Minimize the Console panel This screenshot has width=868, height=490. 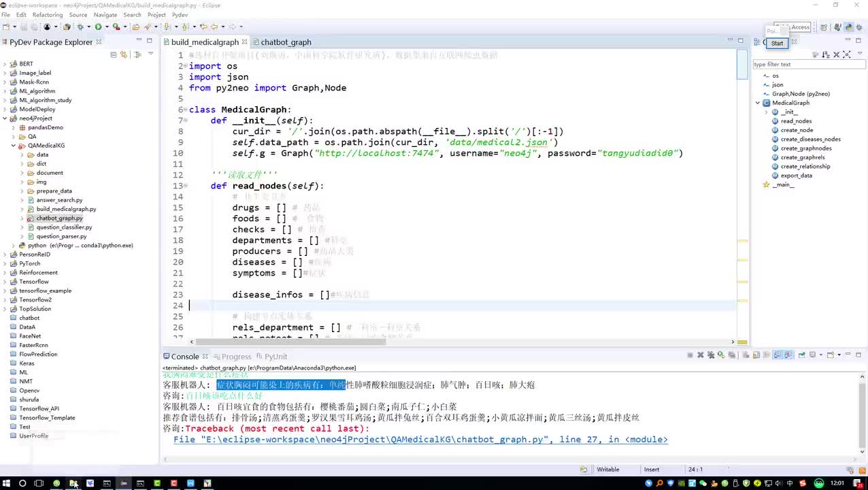click(x=848, y=354)
